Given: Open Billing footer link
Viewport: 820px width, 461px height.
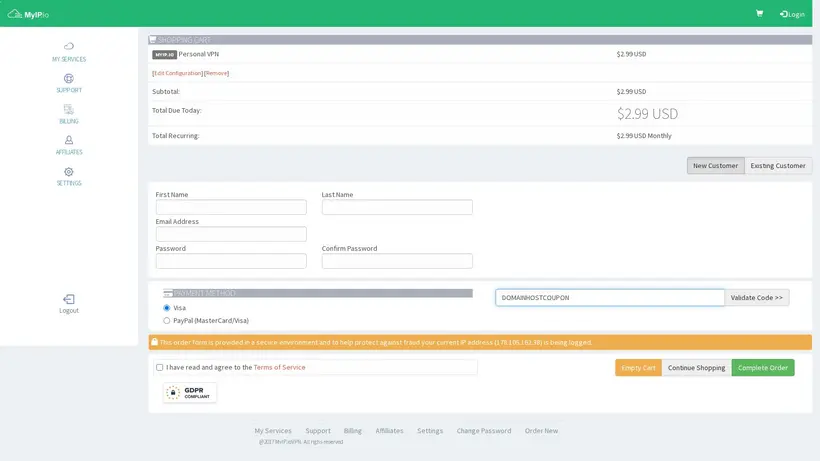Looking at the screenshot, I should [352, 431].
